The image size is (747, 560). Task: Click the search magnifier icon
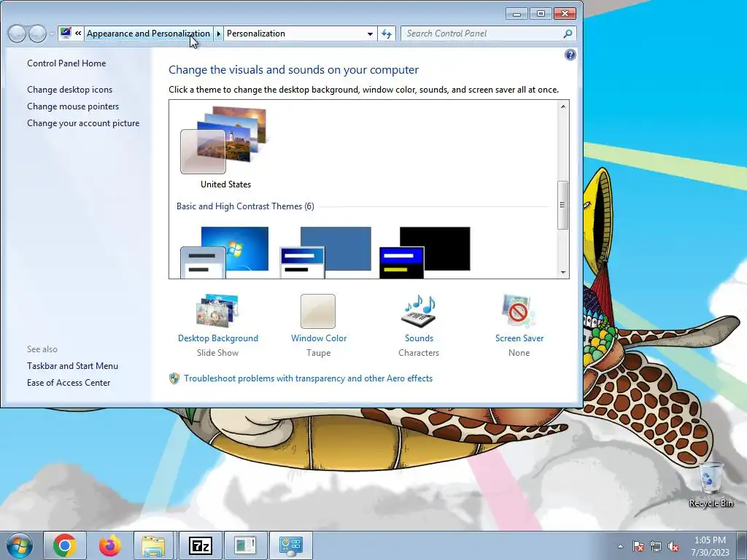pos(568,34)
